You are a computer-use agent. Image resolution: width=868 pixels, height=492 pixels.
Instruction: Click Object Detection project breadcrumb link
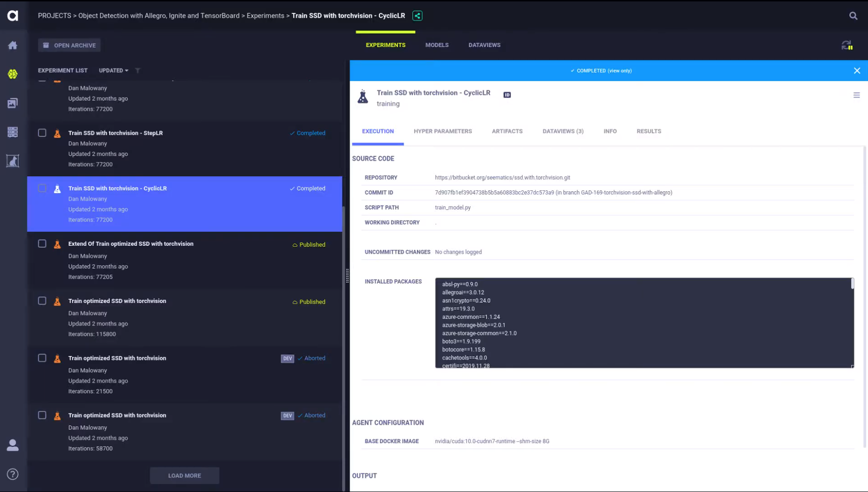tap(159, 16)
